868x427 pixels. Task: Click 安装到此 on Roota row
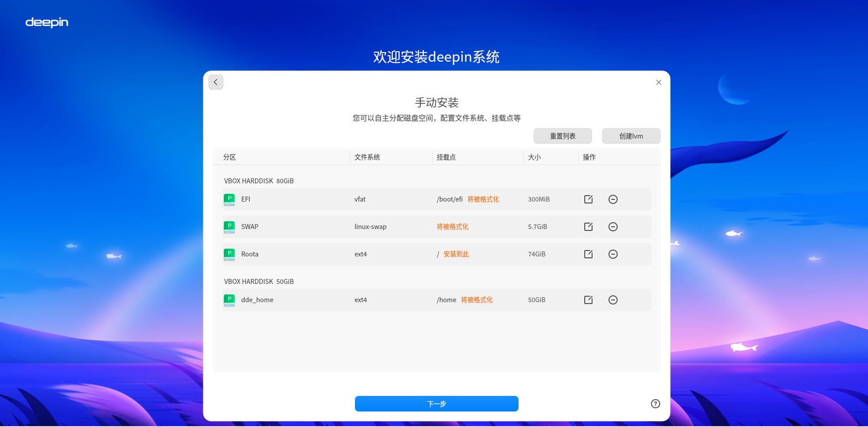point(456,254)
